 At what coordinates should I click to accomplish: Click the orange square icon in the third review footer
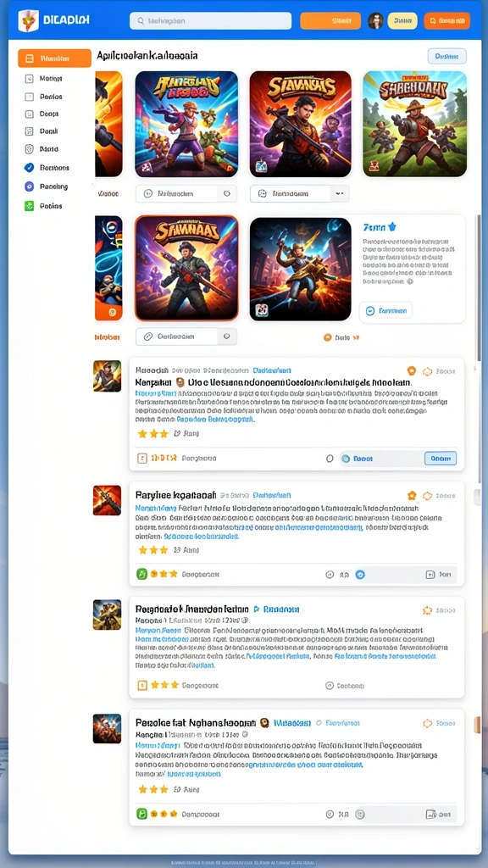[142, 685]
